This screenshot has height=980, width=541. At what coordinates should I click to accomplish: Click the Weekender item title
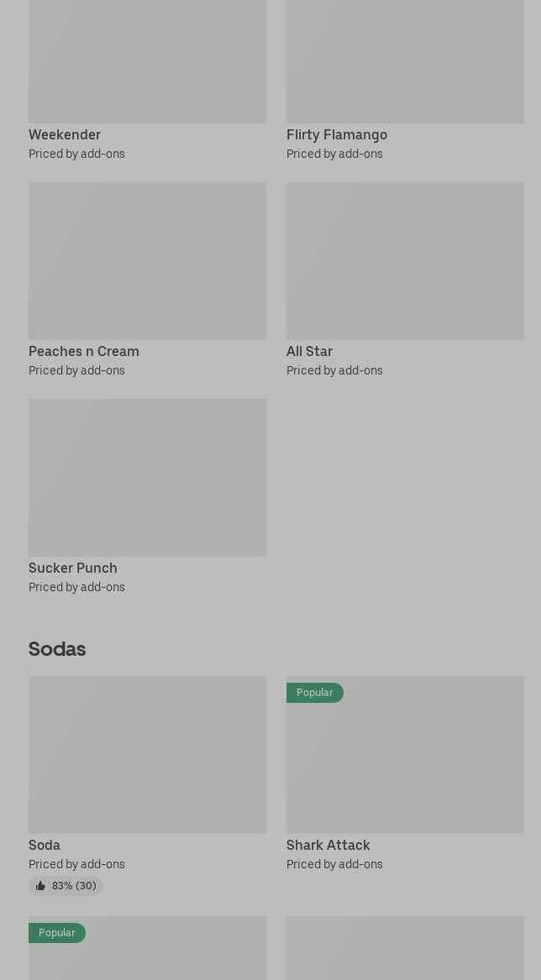(65, 134)
